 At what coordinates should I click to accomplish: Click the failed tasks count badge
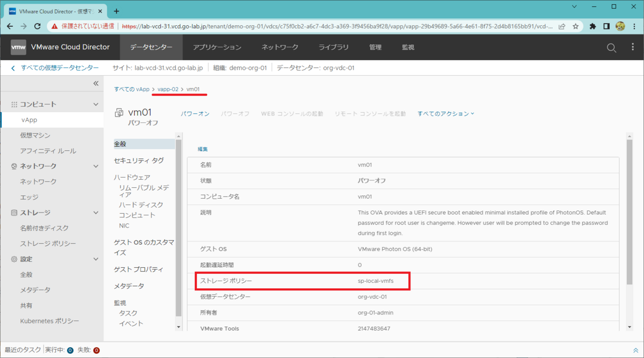coord(97,350)
